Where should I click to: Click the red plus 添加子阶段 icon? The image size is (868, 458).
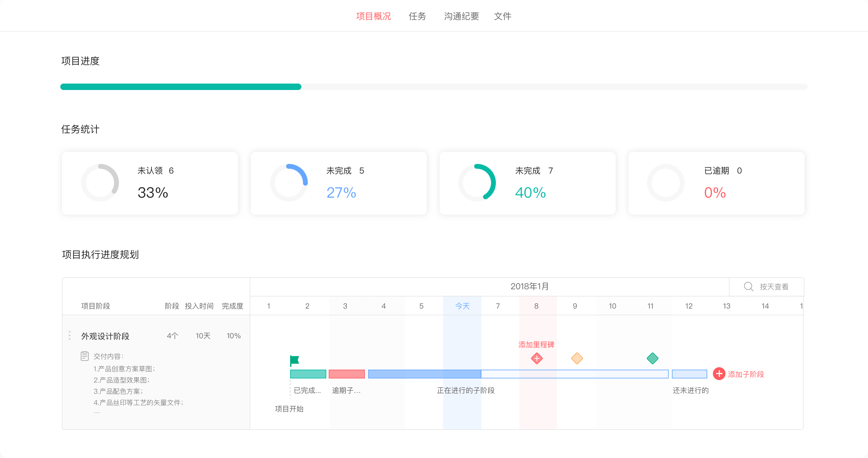tap(719, 374)
